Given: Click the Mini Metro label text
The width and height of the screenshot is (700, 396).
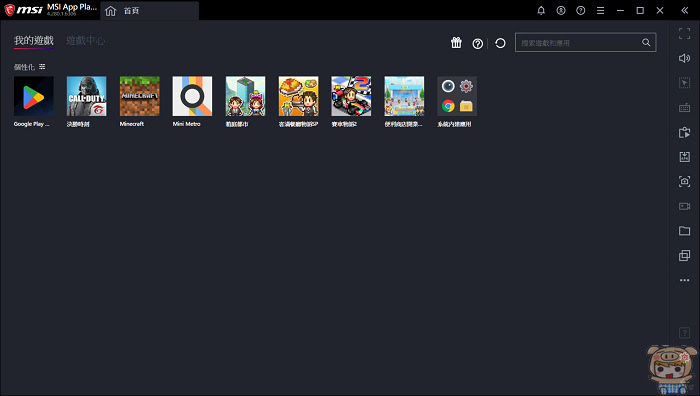Looking at the screenshot, I should point(187,124).
